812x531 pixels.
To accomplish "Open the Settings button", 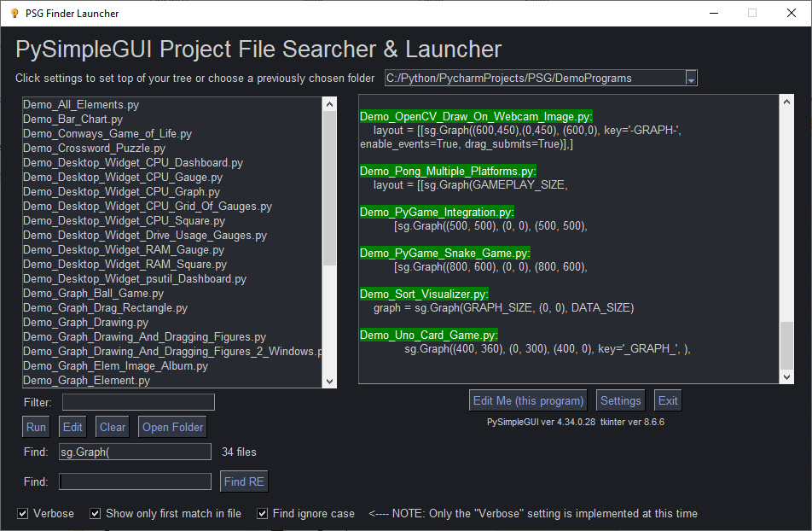I will click(620, 400).
